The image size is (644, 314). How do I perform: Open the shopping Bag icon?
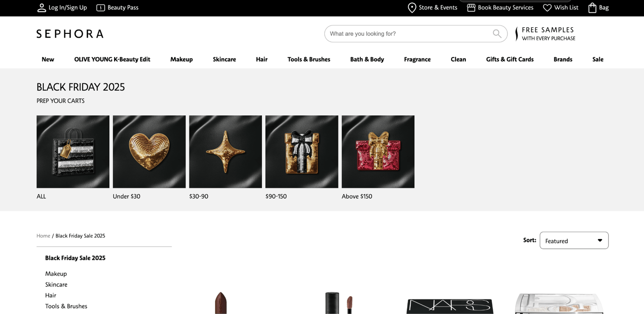pos(593,8)
